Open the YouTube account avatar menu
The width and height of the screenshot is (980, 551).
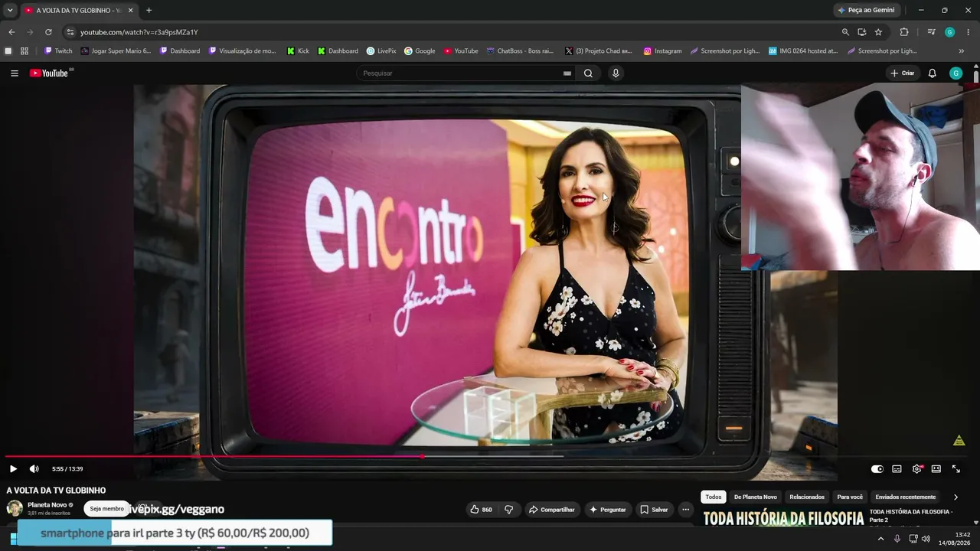[x=955, y=73]
